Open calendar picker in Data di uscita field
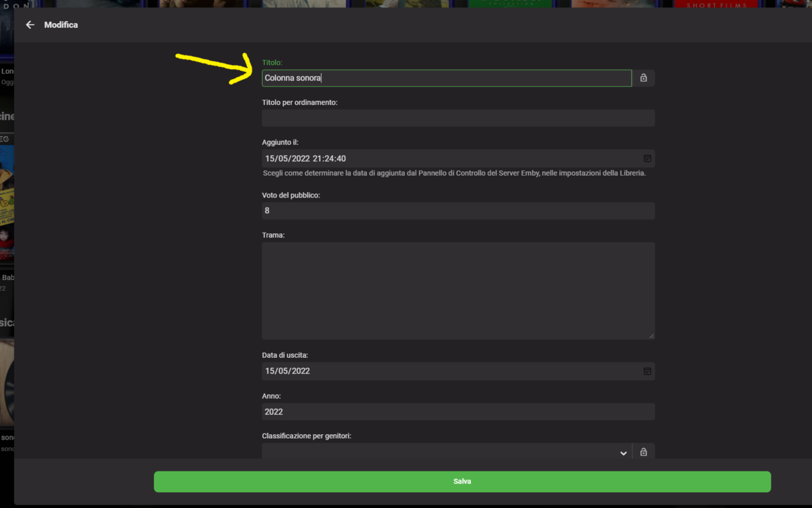Screen dimensions: 812x508 coord(647,371)
